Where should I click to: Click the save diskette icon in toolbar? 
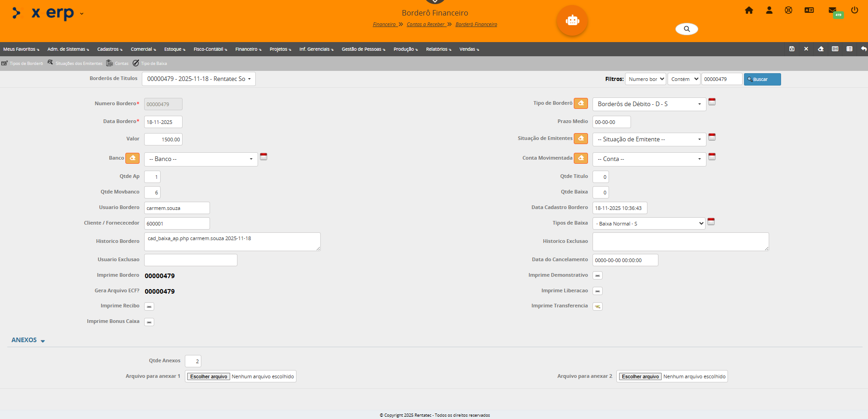point(792,49)
